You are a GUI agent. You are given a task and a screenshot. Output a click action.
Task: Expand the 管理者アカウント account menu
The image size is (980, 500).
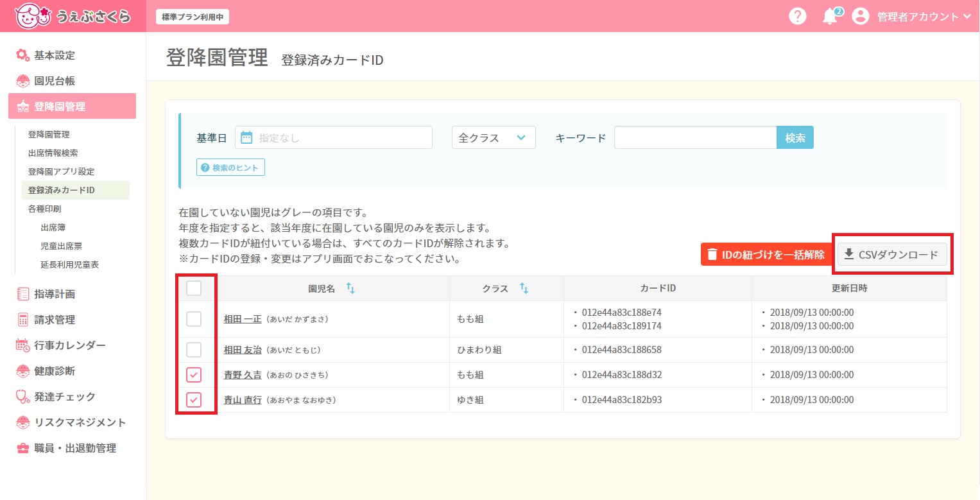pos(925,17)
